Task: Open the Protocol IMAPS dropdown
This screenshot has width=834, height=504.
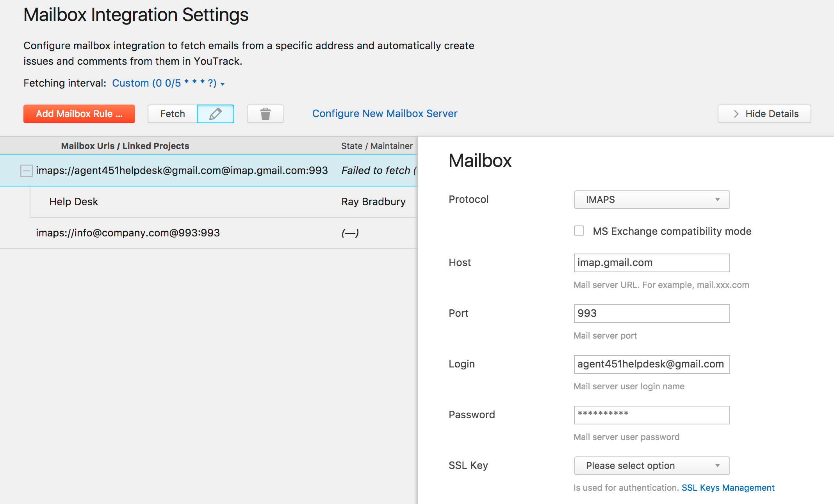Action: coord(651,200)
